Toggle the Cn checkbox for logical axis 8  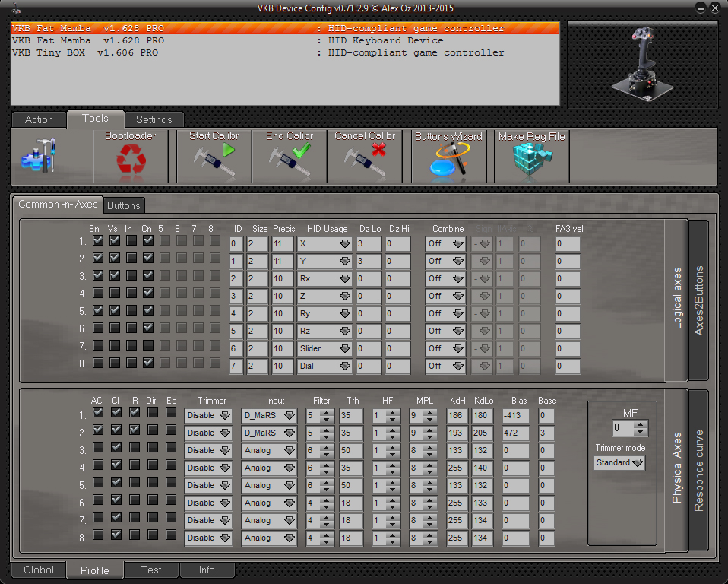pyautogui.click(x=148, y=363)
